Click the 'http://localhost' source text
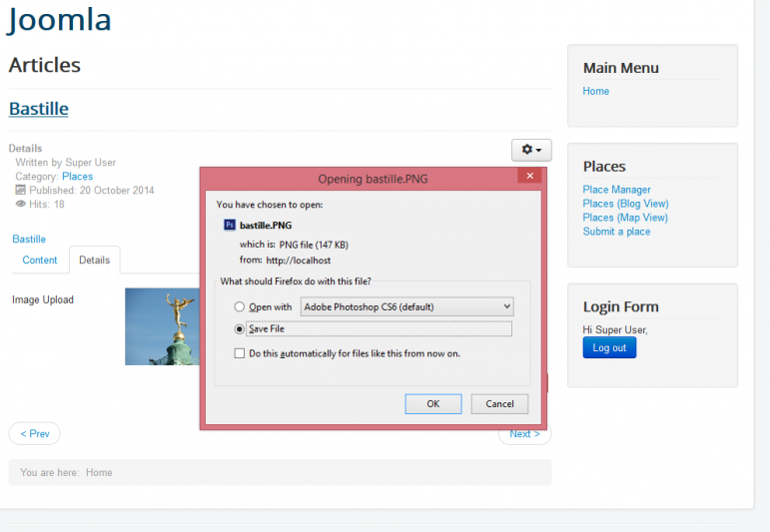The image size is (770, 532). click(298, 261)
